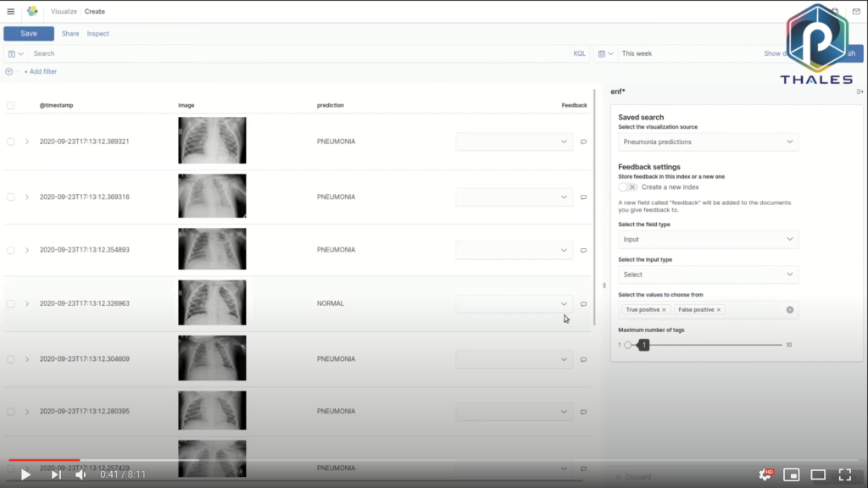This screenshot has width=868, height=488.
Task: Open the mail icon in the header
Action: [856, 12]
